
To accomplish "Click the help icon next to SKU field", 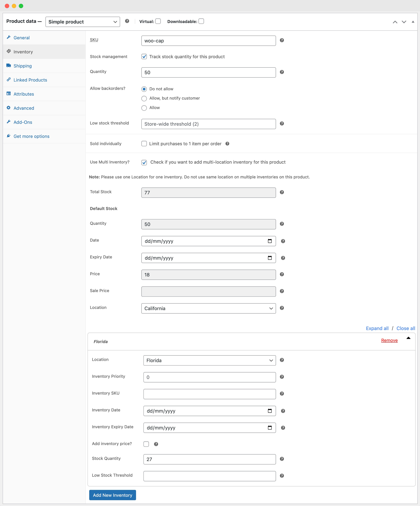I will click(282, 40).
